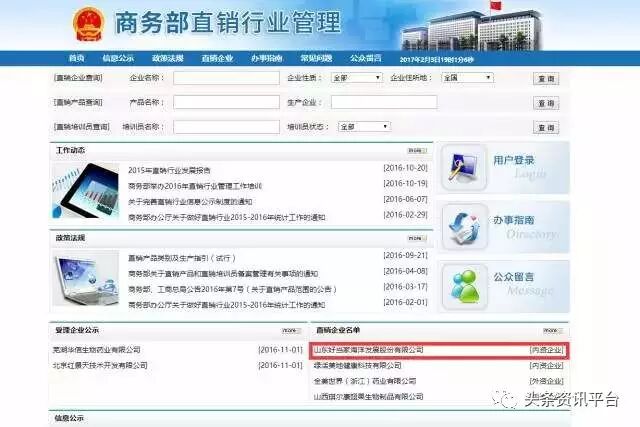Open 山东好当家海洋发展股份有限公司 entry
The width and height of the screenshot is (640, 427).
pyautogui.click(x=369, y=350)
